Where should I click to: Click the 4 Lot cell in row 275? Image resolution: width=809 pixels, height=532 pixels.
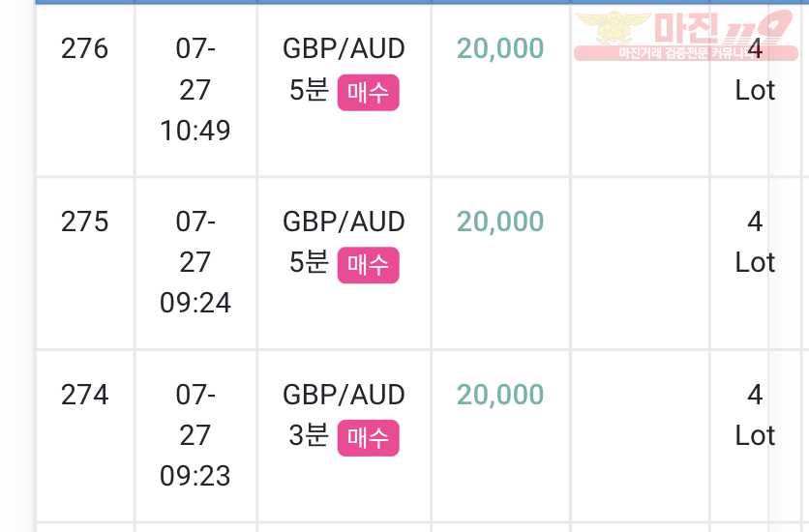pyautogui.click(x=755, y=242)
